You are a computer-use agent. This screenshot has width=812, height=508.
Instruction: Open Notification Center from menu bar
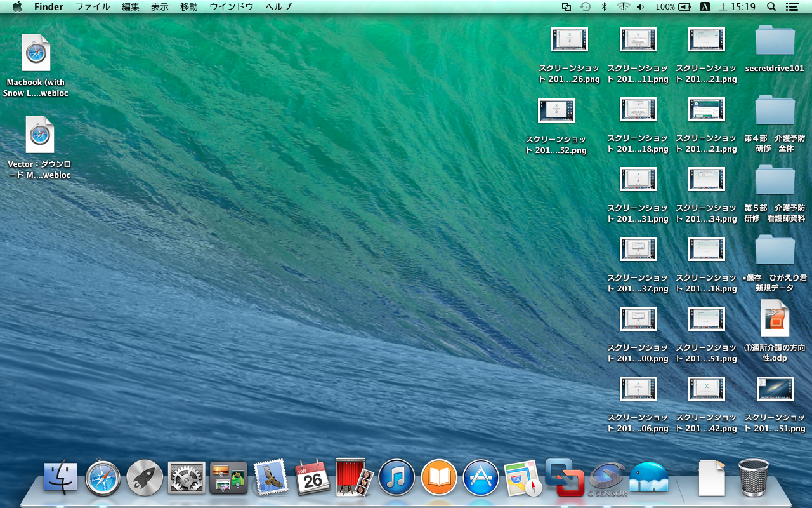tap(792, 7)
